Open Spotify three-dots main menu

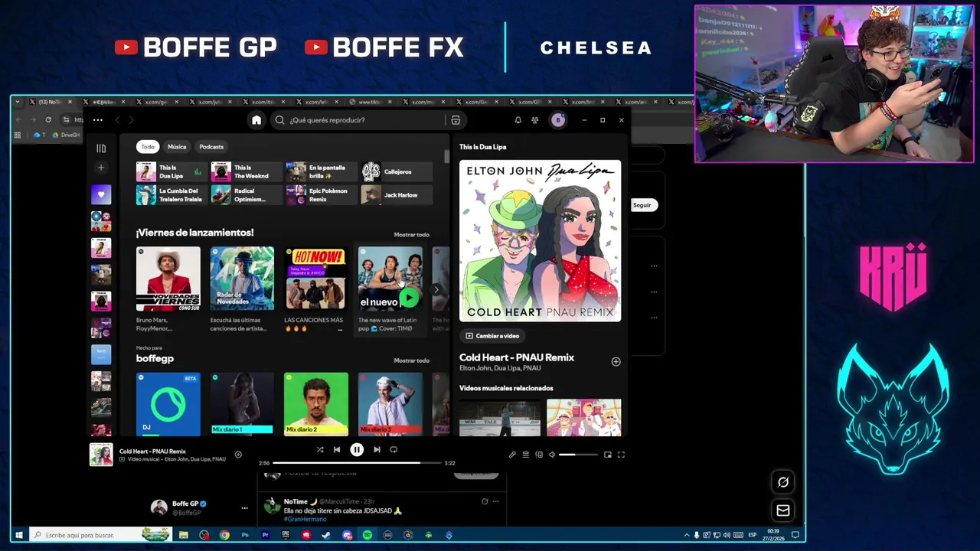tap(98, 119)
